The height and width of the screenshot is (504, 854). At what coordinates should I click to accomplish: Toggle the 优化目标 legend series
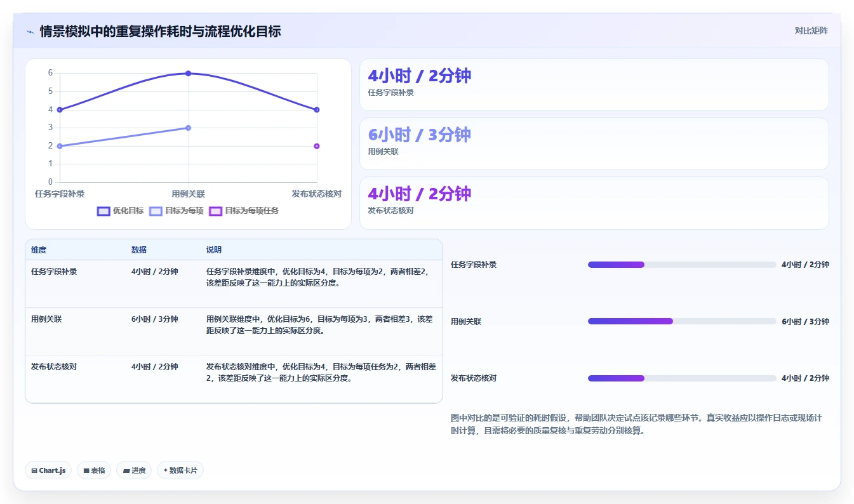[x=121, y=211]
